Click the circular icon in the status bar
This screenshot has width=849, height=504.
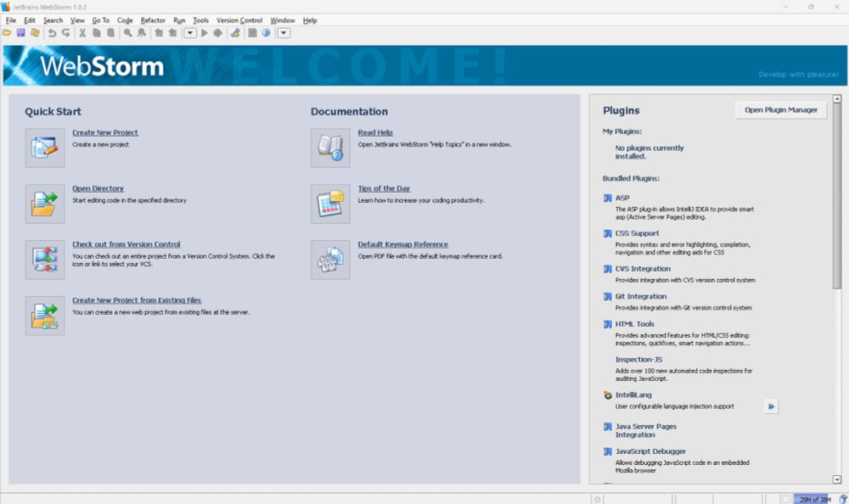tap(597, 499)
